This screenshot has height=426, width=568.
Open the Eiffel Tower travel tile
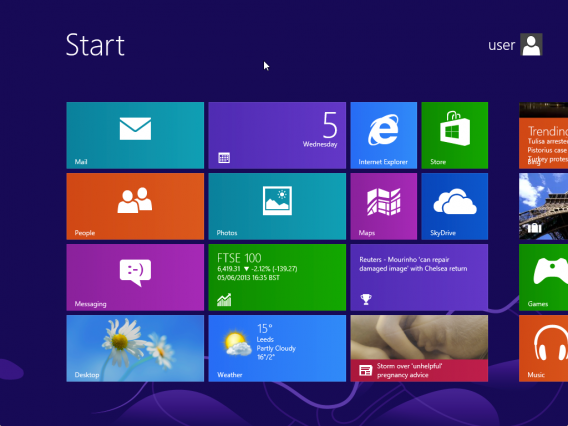(543, 206)
